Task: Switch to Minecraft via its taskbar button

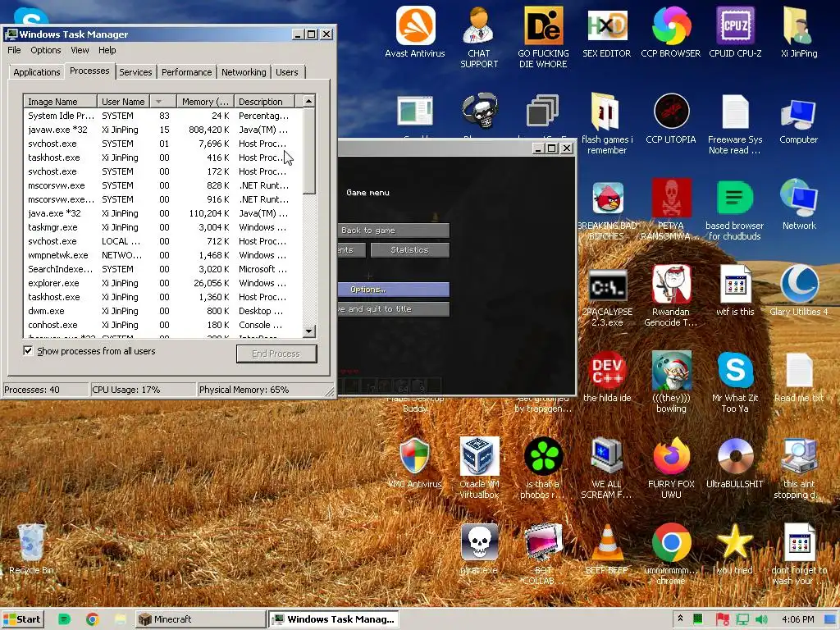Action: click(200, 619)
